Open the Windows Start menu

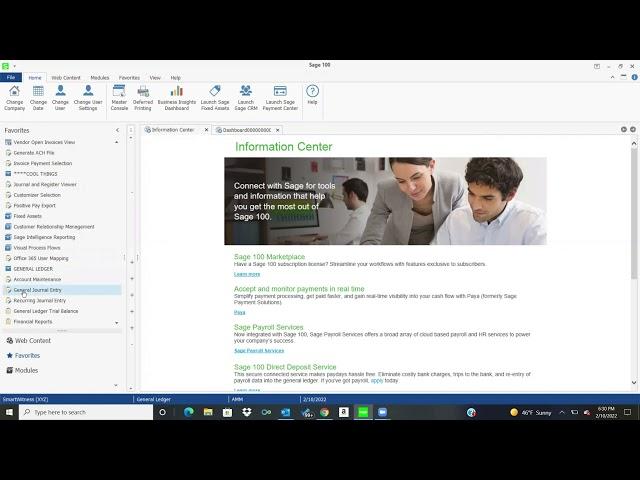(9, 412)
